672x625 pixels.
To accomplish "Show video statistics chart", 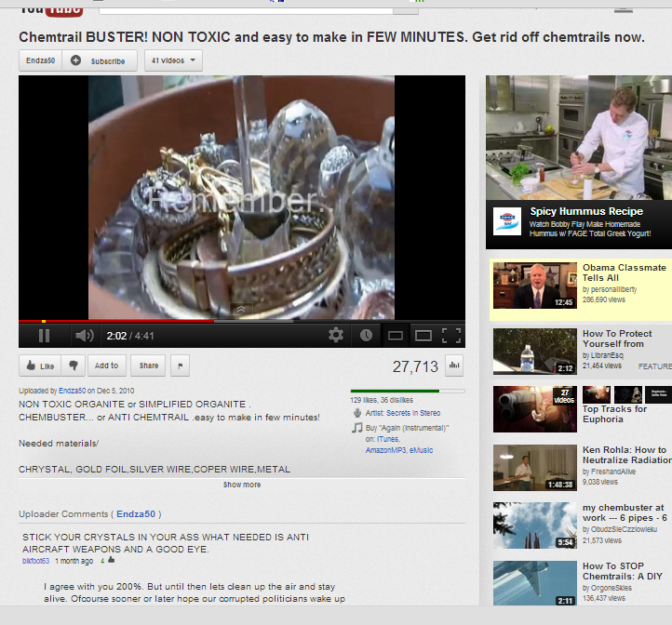I will click(455, 366).
